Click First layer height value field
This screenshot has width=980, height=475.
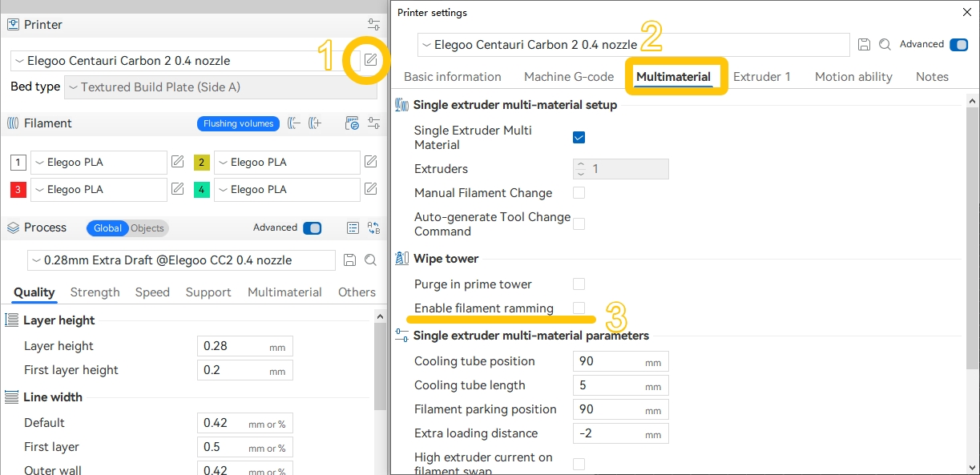[244, 370]
